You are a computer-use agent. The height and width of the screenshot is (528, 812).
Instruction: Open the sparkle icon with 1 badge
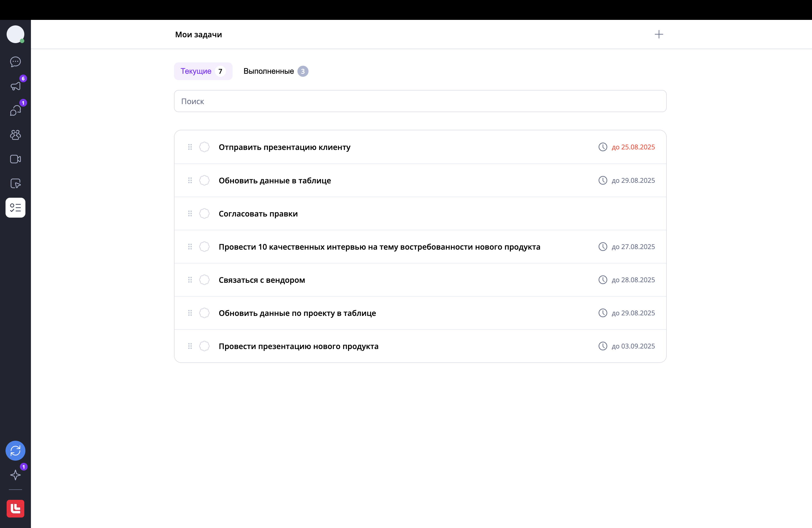[x=15, y=475]
